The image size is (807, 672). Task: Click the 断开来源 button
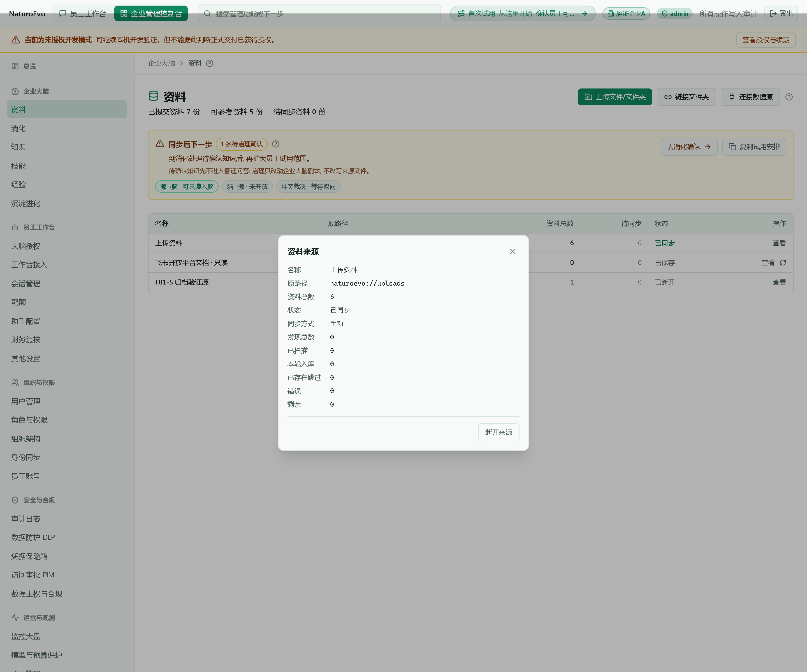(498, 432)
